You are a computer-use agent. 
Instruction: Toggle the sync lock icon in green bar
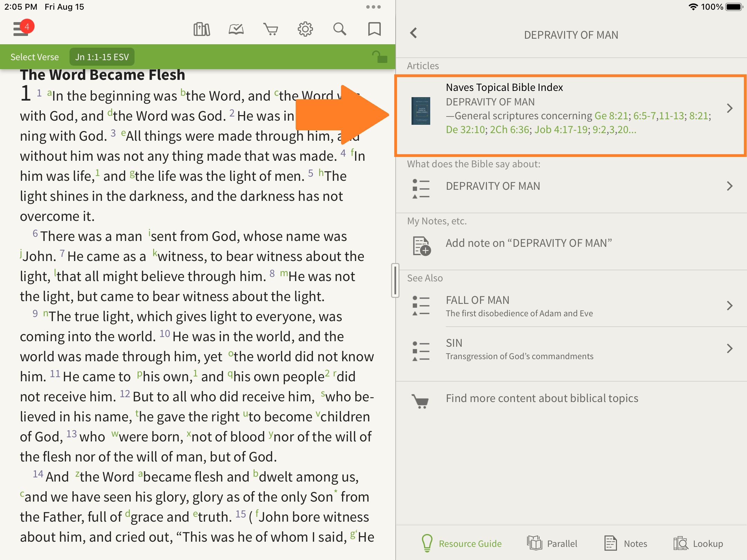coord(379,57)
